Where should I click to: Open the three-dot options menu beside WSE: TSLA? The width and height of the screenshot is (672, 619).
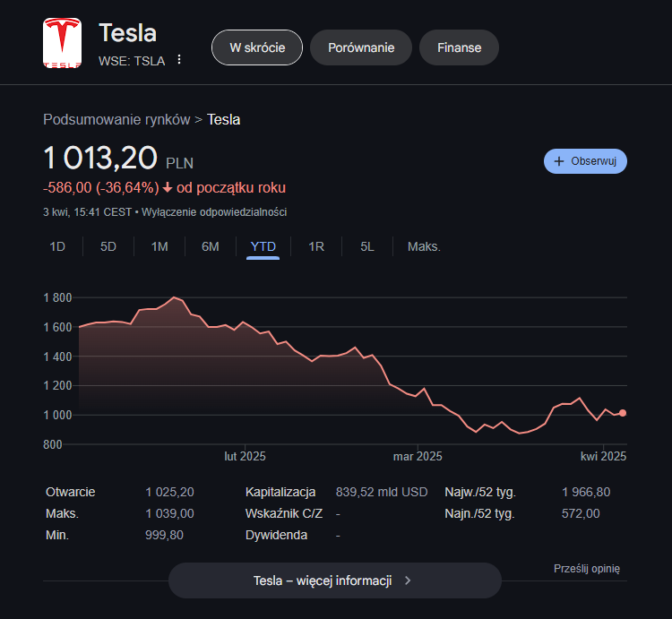point(179,60)
